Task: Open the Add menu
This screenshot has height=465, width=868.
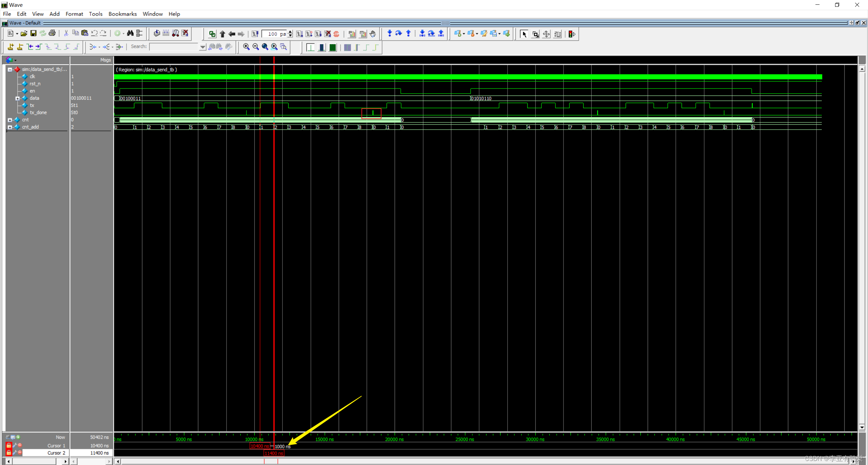Action: point(54,14)
